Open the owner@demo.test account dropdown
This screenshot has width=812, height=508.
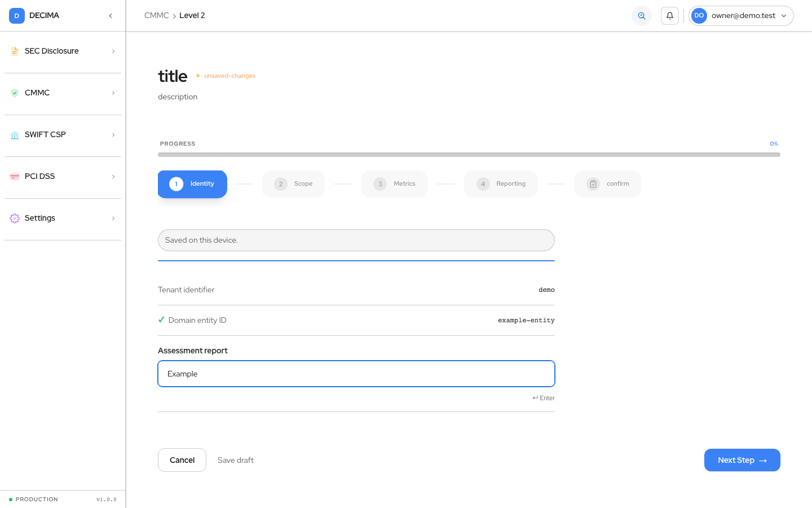(x=741, y=16)
